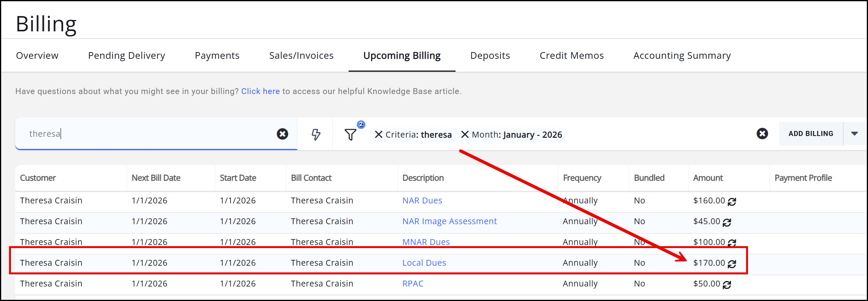
Task: Open the NAR Image Assessment link
Action: tap(449, 221)
